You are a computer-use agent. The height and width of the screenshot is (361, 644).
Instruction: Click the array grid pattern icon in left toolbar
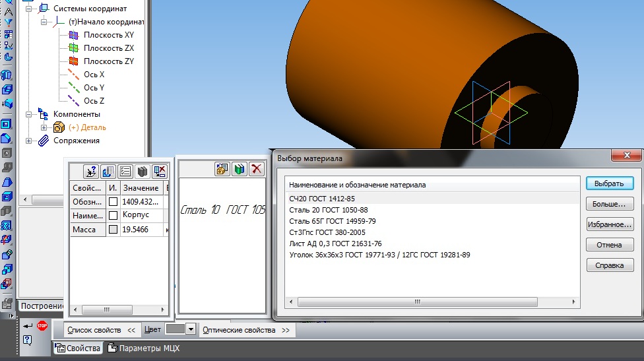pos(7,226)
